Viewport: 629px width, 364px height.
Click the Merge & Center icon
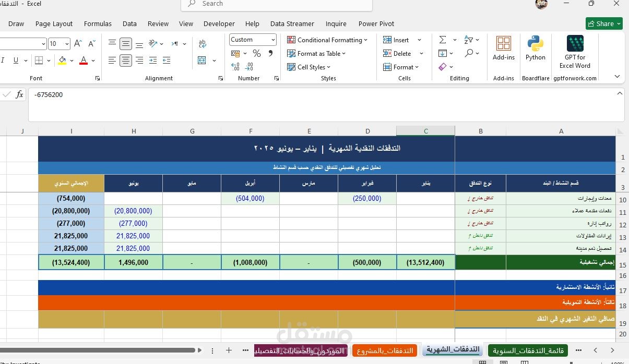[203, 60]
